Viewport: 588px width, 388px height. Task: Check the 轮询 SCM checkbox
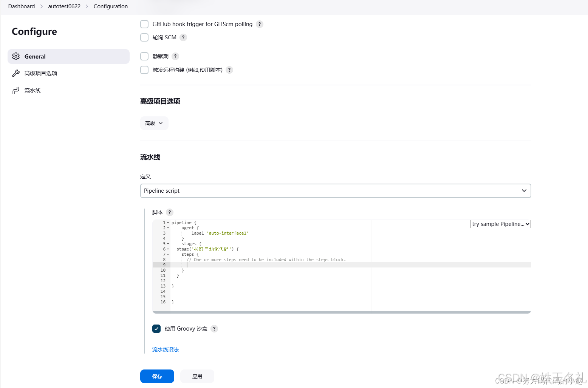(144, 37)
